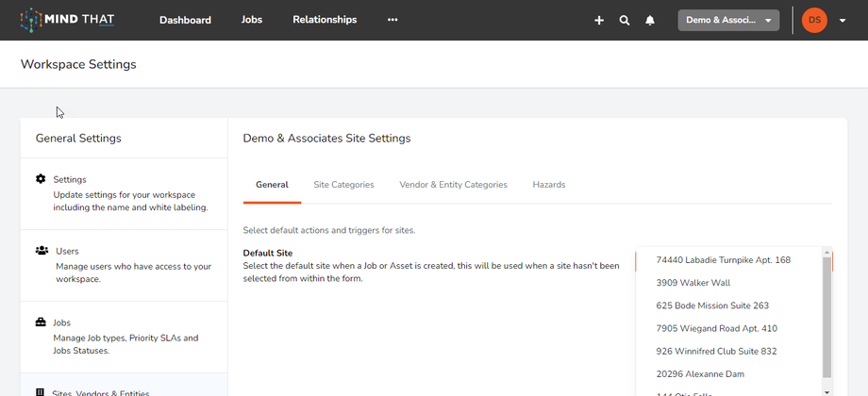Open search with the magnifier icon

625,20
